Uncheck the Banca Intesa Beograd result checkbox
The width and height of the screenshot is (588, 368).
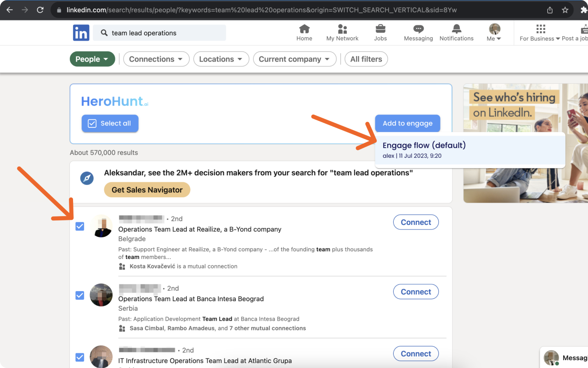[80, 295]
